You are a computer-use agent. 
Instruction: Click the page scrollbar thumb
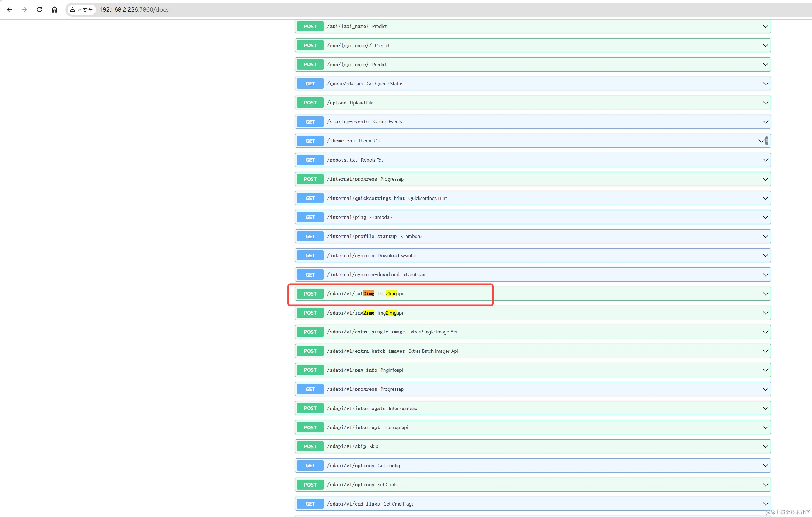(x=766, y=141)
